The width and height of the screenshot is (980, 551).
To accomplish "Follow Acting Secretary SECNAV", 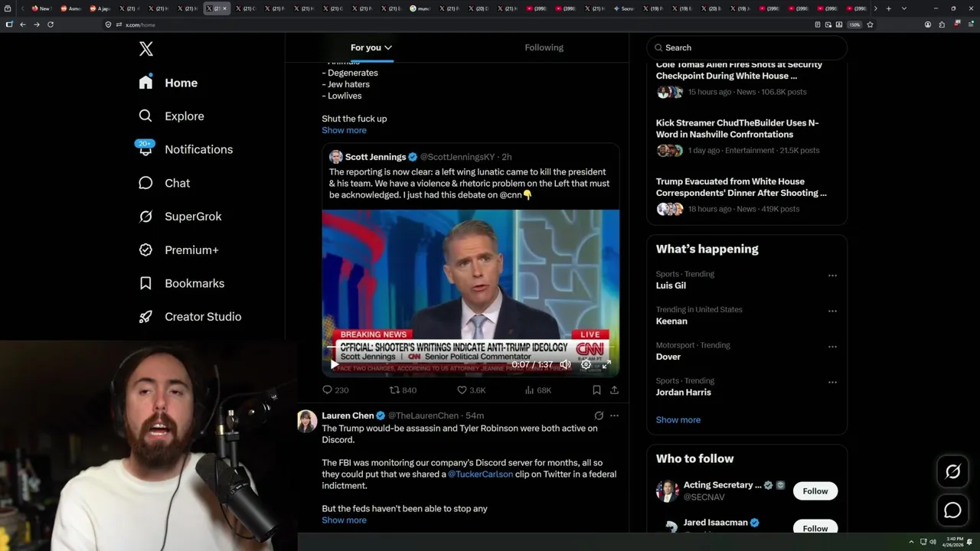I will pyautogui.click(x=815, y=491).
